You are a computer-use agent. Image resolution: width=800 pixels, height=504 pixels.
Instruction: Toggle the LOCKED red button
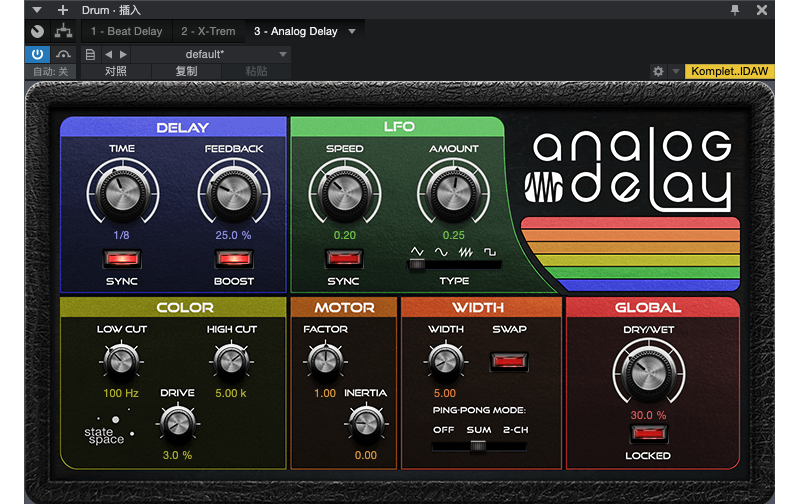click(x=648, y=434)
